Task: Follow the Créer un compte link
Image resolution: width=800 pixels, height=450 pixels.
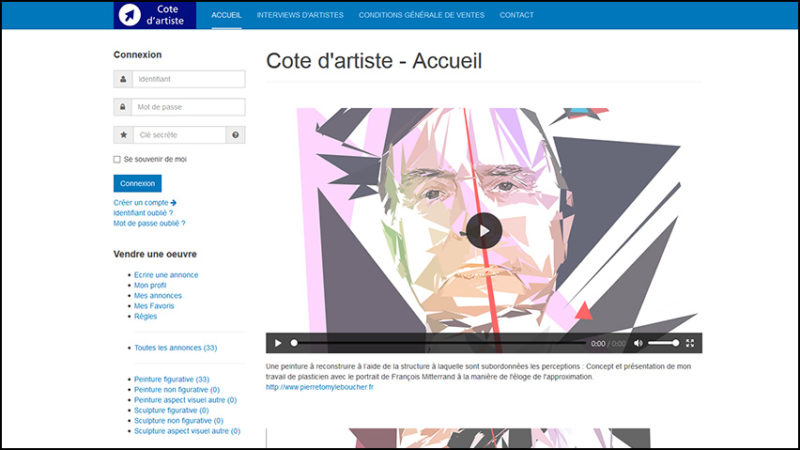Action: pos(145,203)
